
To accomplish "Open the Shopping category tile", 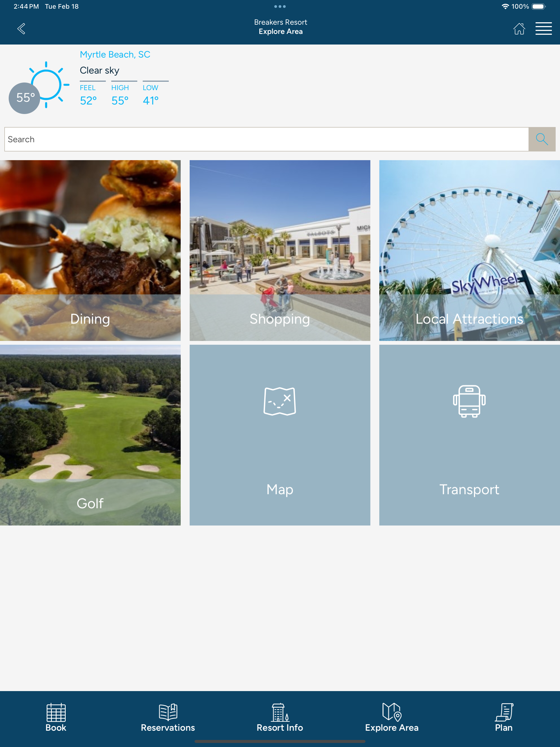I will coord(280,250).
